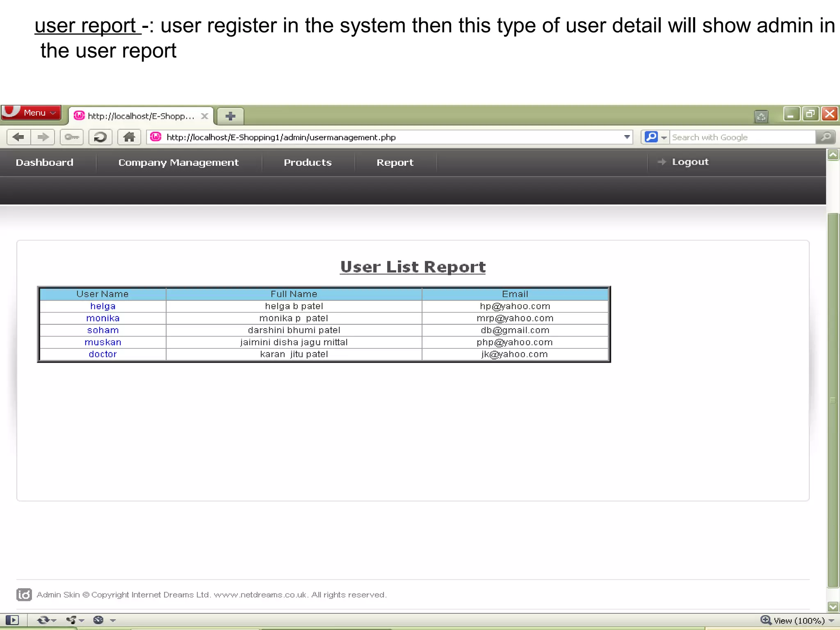
Task: Select full name jaimini disha jagu mittal
Action: (294, 342)
